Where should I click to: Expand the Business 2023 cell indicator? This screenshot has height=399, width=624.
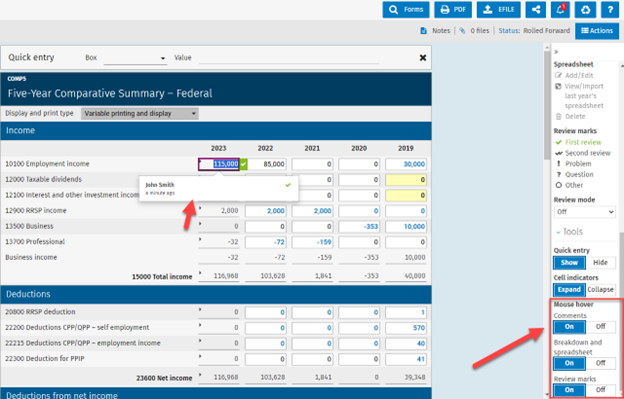click(x=200, y=224)
